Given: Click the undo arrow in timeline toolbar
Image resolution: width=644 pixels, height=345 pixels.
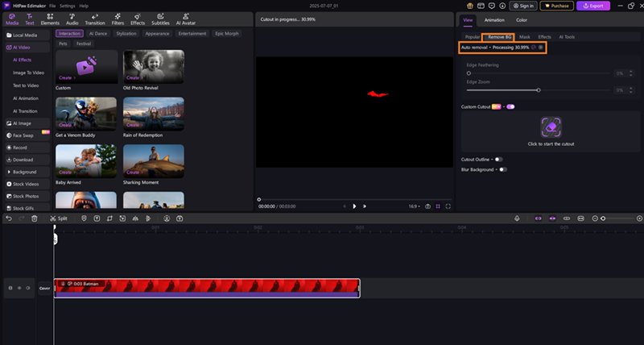Looking at the screenshot, I should click(x=9, y=218).
